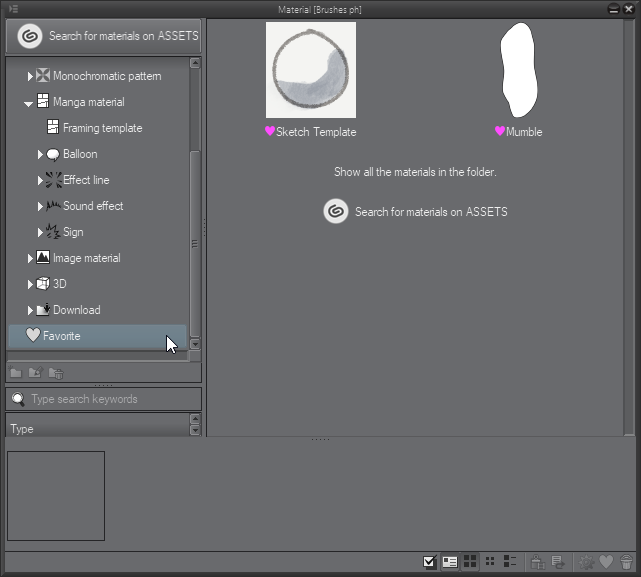Screen dimensions: 641x577
Task: Select Framing template in the tree
Action: 102,128
